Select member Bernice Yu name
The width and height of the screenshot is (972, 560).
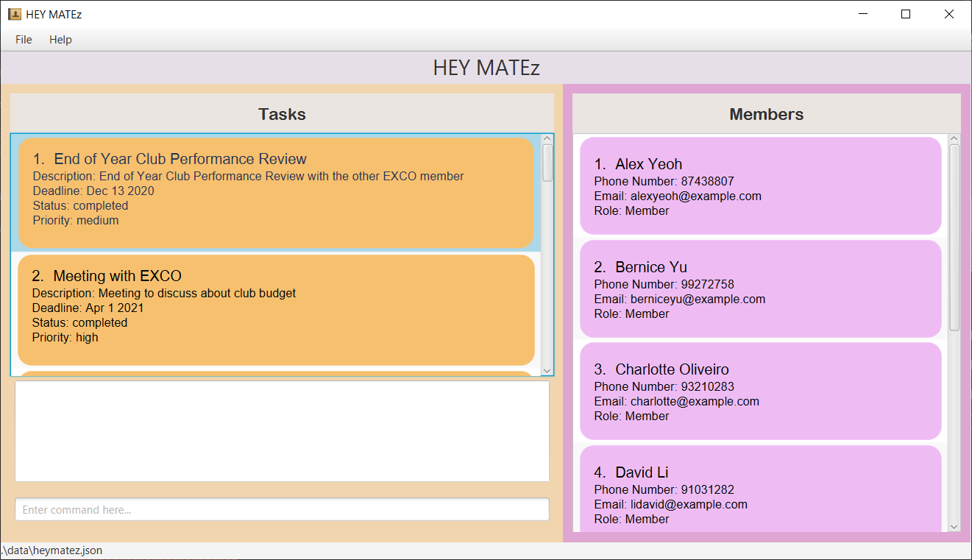[x=651, y=267]
